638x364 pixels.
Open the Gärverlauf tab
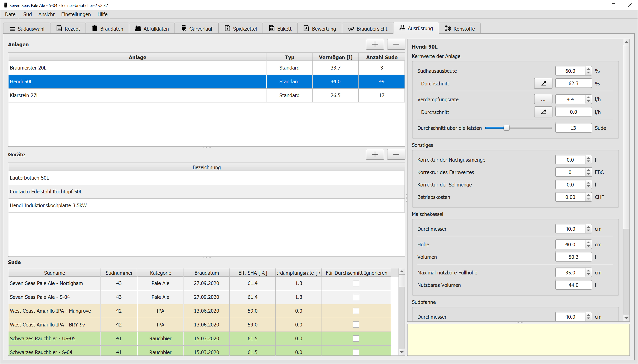point(197,29)
